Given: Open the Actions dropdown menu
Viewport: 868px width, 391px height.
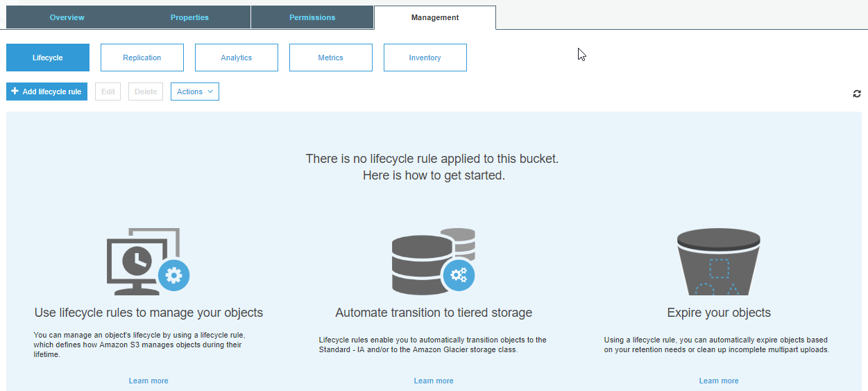Looking at the screenshot, I should [195, 92].
